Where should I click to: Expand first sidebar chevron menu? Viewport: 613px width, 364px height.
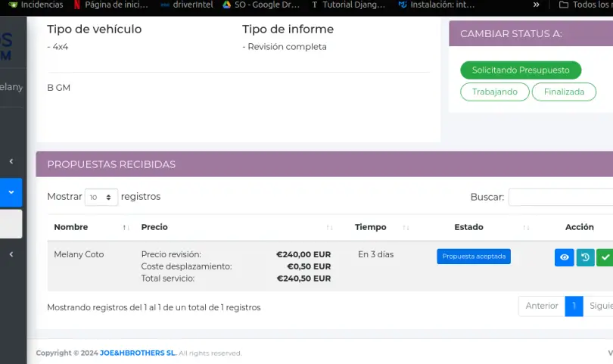point(11,161)
